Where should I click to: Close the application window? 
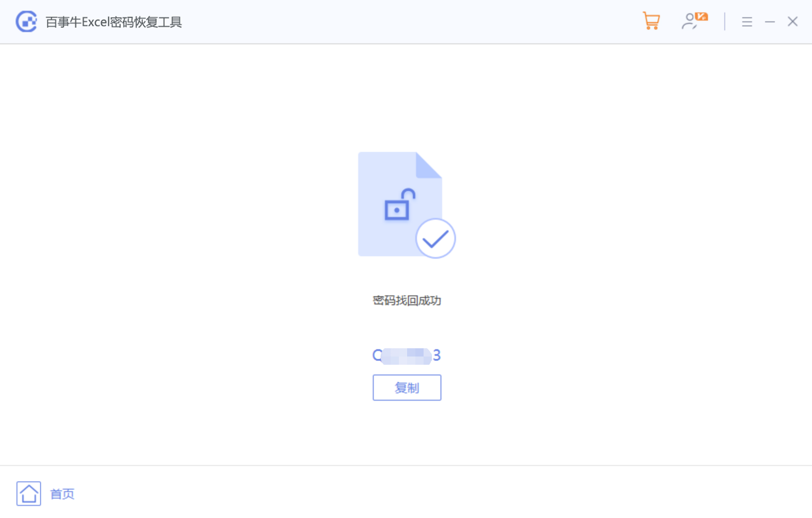coord(793,21)
